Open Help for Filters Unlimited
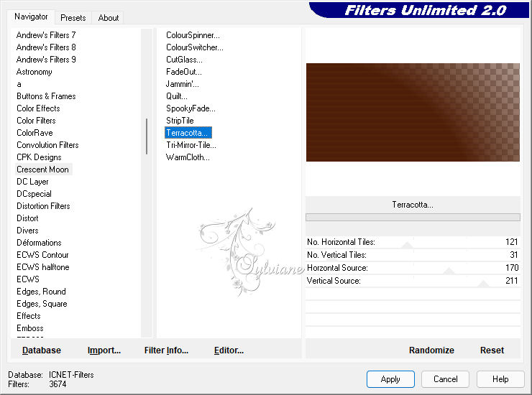Image resolution: width=532 pixels, height=395 pixels. tap(500, 379)
